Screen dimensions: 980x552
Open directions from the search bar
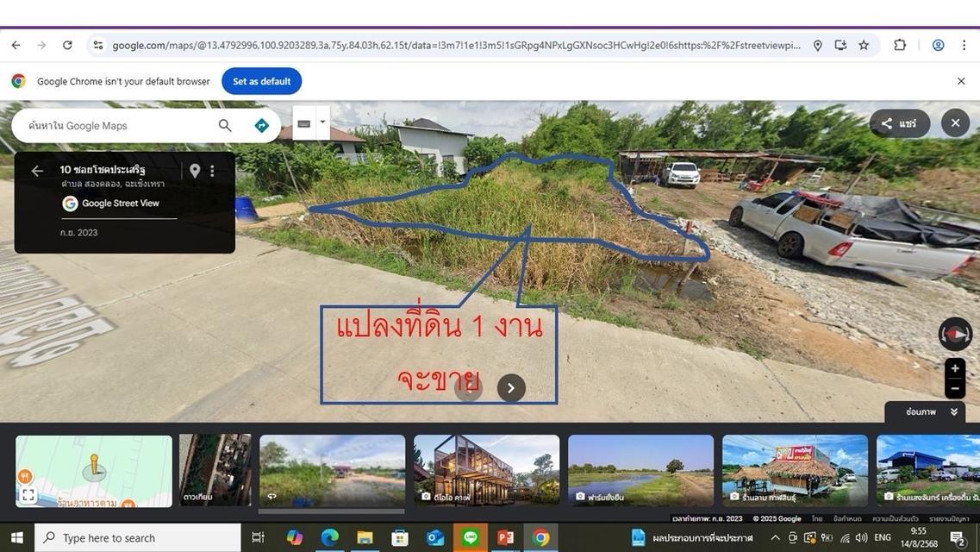click(x=261, y=124)
